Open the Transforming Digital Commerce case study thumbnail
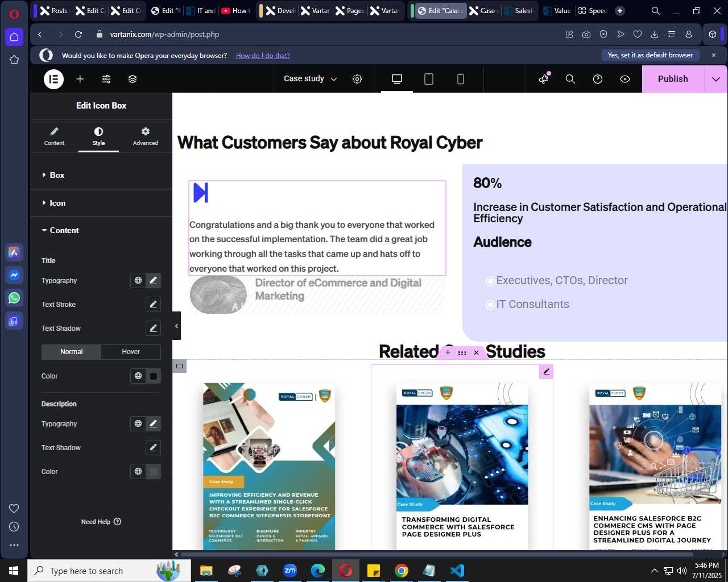Viewport: 728px width, 582px height. click(462, 465)
